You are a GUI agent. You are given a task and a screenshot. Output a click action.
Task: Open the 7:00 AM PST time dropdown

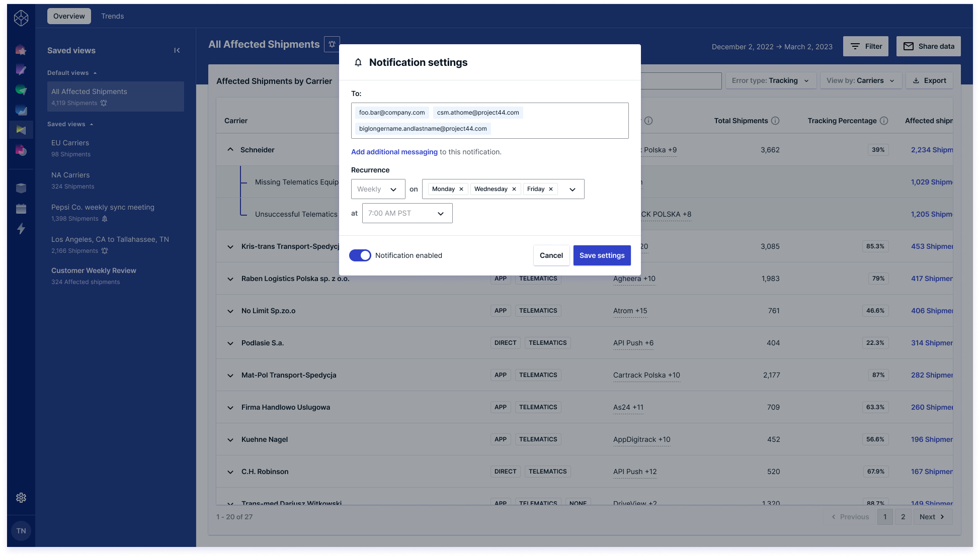click(x=407, y=213)
